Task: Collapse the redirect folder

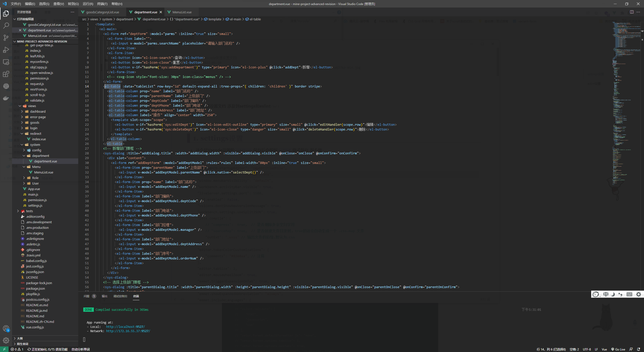Action: tap(22, 134)
